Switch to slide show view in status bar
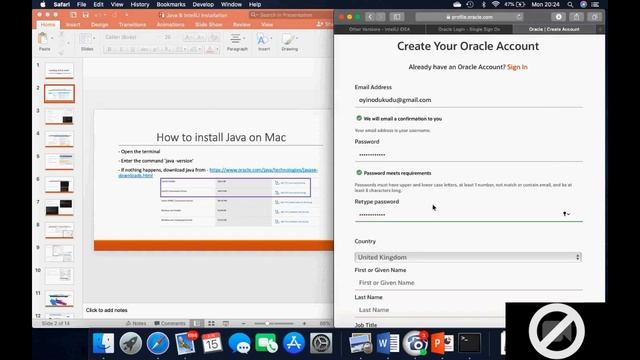Viewport: 640px width, 360px height. [226, 323]
